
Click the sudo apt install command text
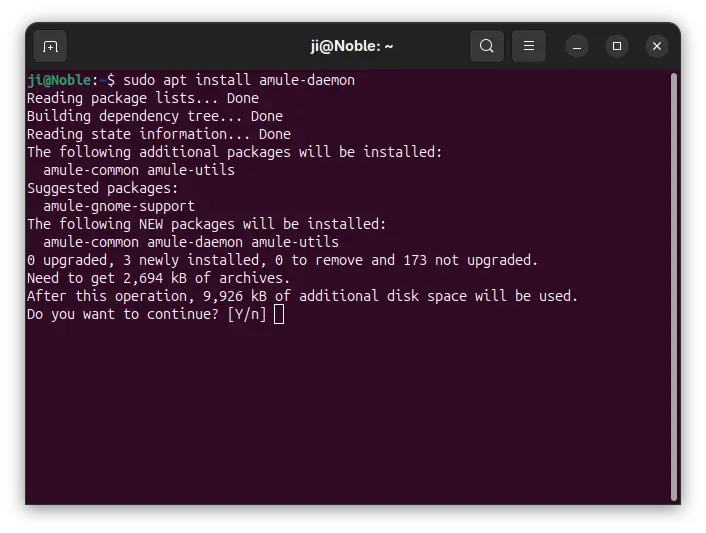pyautogui.click(x=239, y=80)
